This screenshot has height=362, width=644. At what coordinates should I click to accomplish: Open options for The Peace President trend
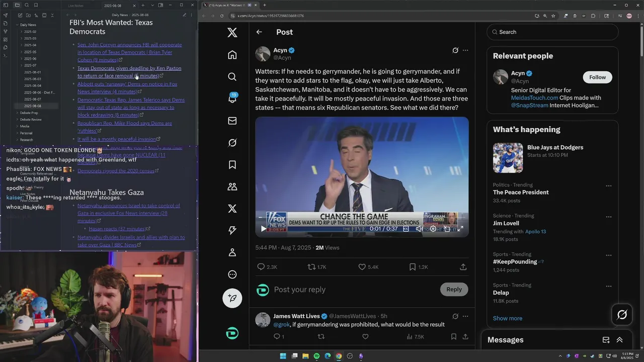pyautogui.click(x=608, y=186)
